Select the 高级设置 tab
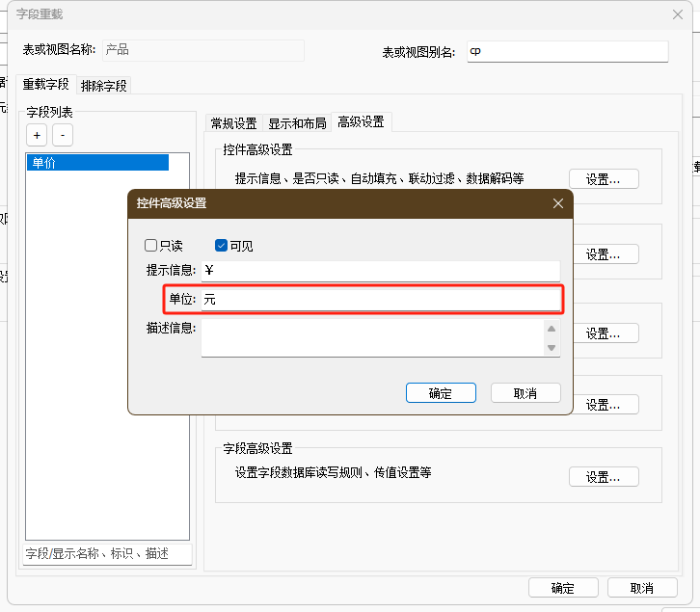The image size is (700, 612). pyautogui.click(x=361, y=122)
